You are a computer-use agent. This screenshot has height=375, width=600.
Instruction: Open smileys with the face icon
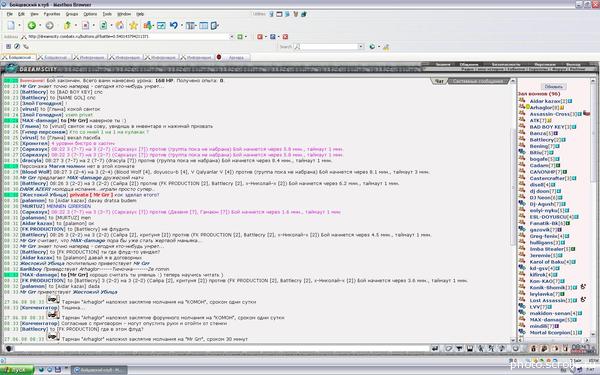pos(515,348)
